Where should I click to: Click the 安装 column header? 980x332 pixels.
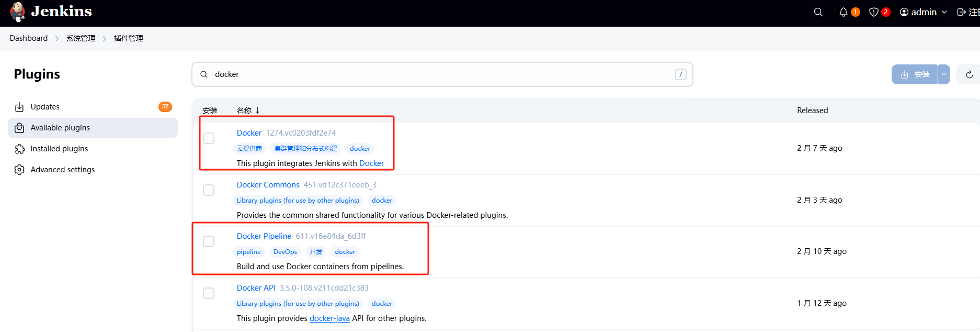coord(210,110)
